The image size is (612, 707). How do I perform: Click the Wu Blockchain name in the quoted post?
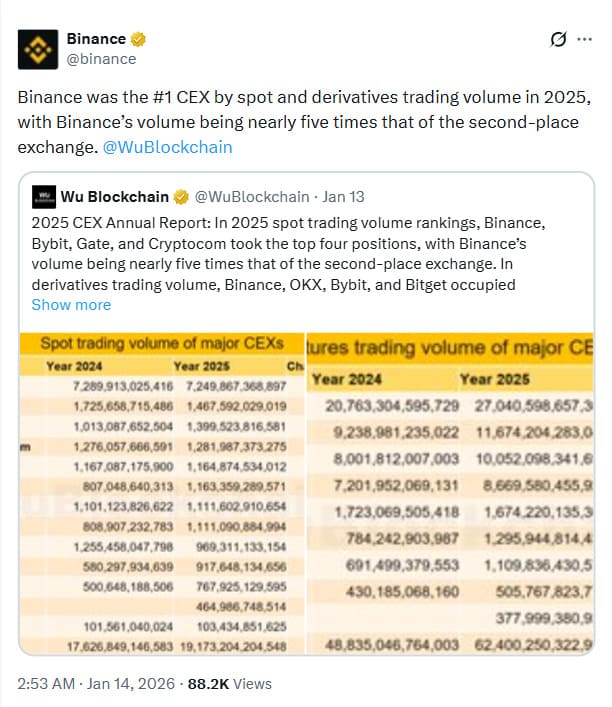[x=115, y=196]
